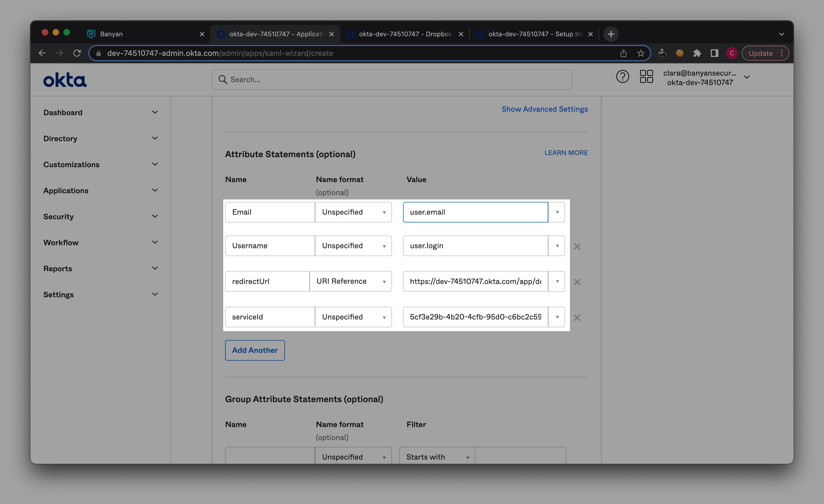Viewport: 824px width, 504px height.
Task: Open value dropdown arrow for user.login
Action: (x=557, y=246)
